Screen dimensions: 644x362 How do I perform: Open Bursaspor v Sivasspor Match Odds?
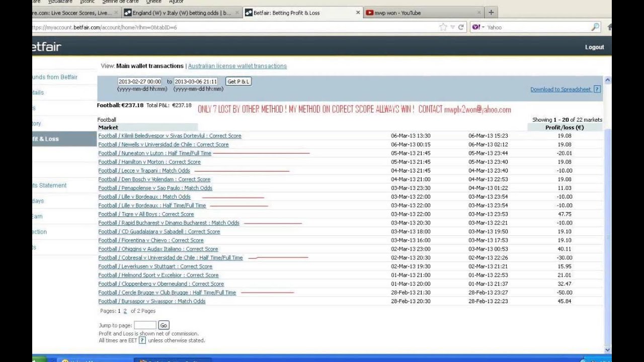(152, 301)
